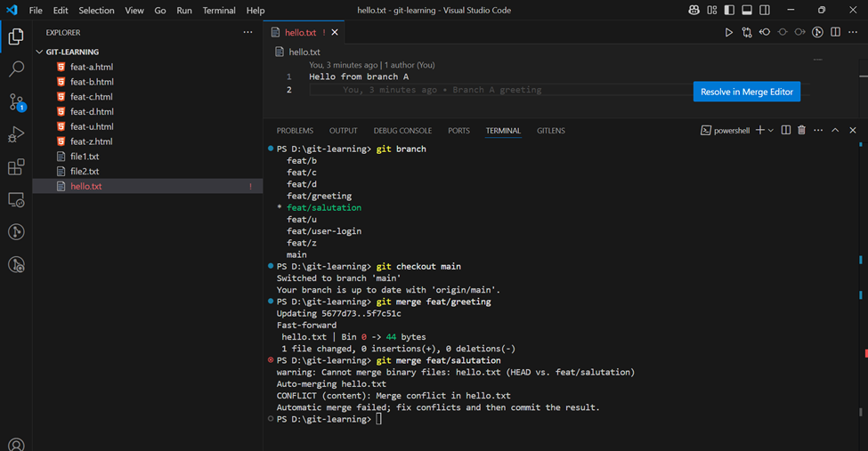Open the Explorer view in activity bar
Viewport: 868px width, 451px height.
(16, 36)
